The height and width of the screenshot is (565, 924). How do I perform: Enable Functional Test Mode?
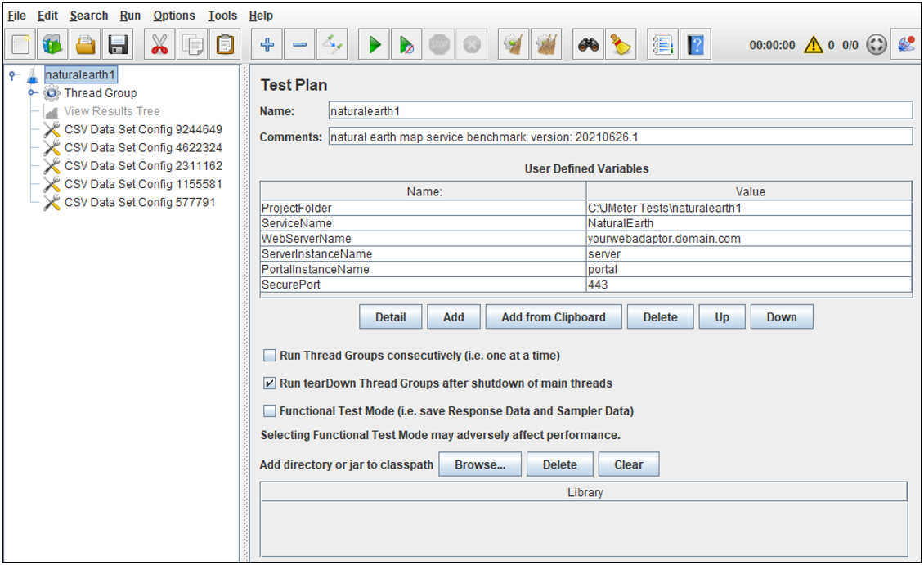pyautogui.click(x=269, y=410)
